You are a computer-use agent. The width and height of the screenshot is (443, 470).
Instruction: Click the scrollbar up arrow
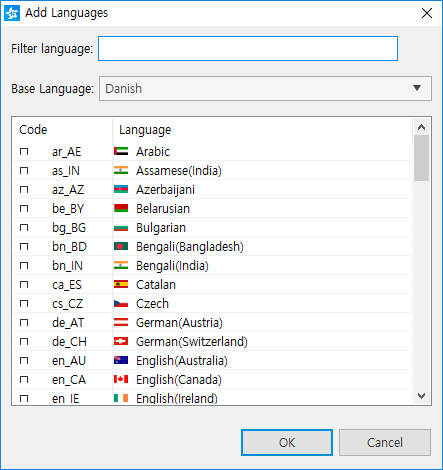[x=421, y=127]
